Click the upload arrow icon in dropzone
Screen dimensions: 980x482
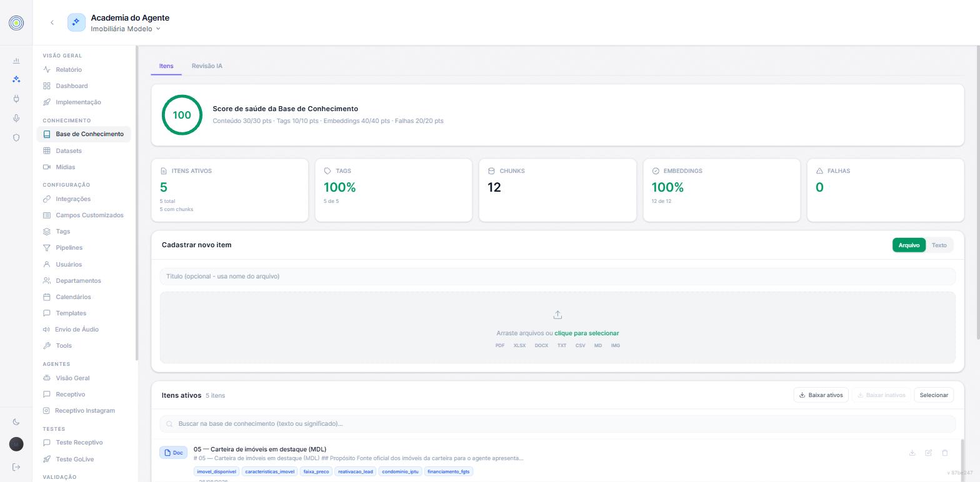click(557, 315)
